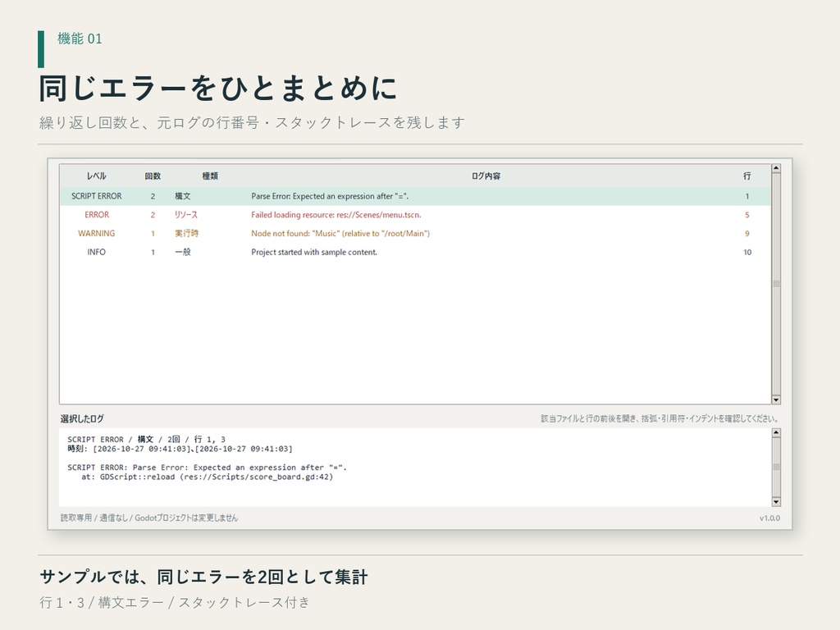840x630 pixels.
Task: Click the リソース type cell
Action: pyautogui.click(x=186, y=215)
